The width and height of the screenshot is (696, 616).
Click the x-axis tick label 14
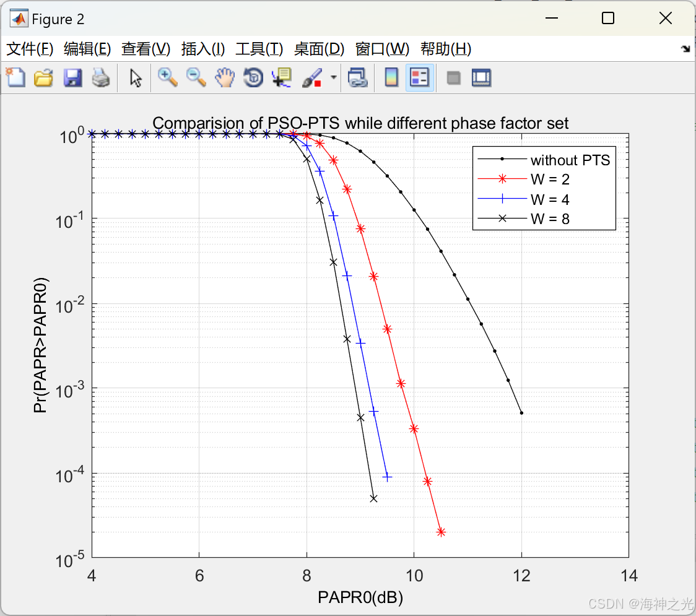pos(629,576)
